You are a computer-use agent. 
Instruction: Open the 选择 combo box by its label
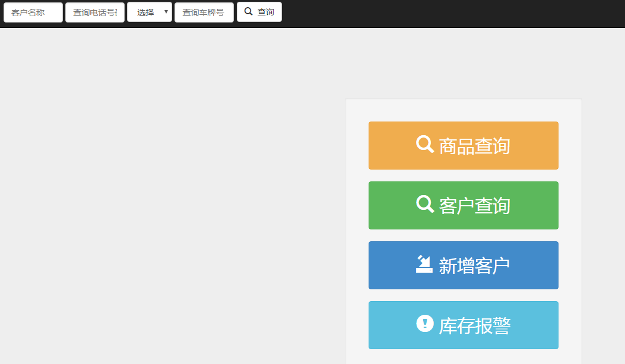click(x=145, y=12)
